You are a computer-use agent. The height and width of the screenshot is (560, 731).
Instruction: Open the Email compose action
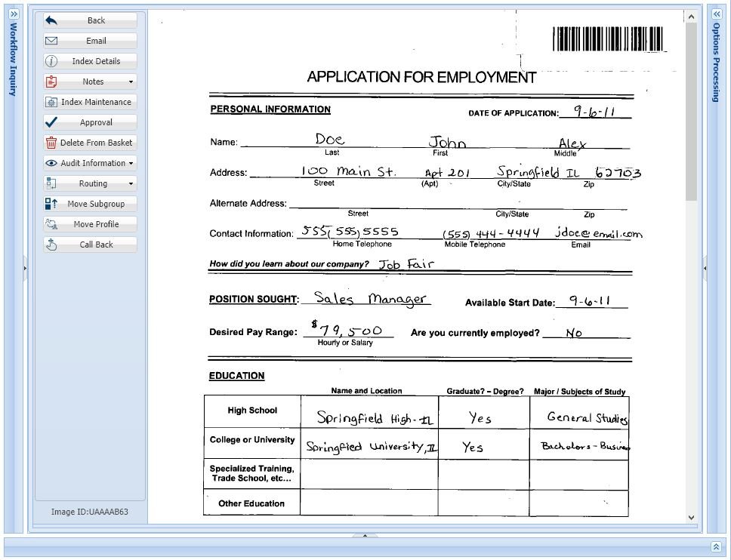(51, 40)
